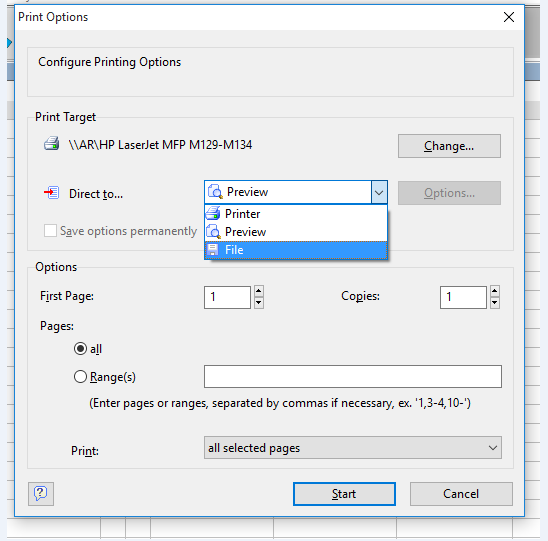548x541 pixels.
Task: Choose Preview from the dropdown list
Action: coord(296,232)
